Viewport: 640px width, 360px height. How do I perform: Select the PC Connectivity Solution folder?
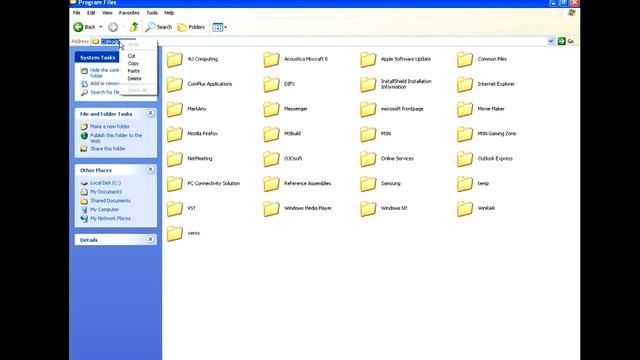tap(204, 184)
